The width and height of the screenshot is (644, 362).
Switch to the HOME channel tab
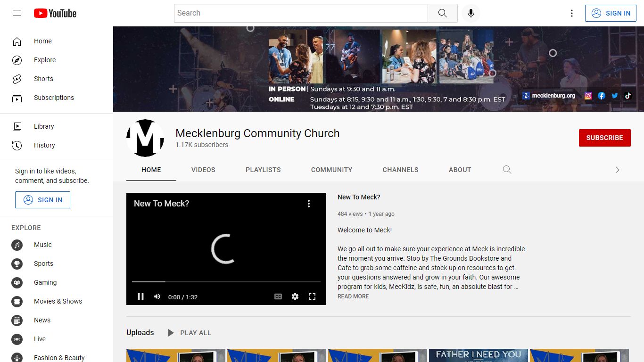click(151, 170)
